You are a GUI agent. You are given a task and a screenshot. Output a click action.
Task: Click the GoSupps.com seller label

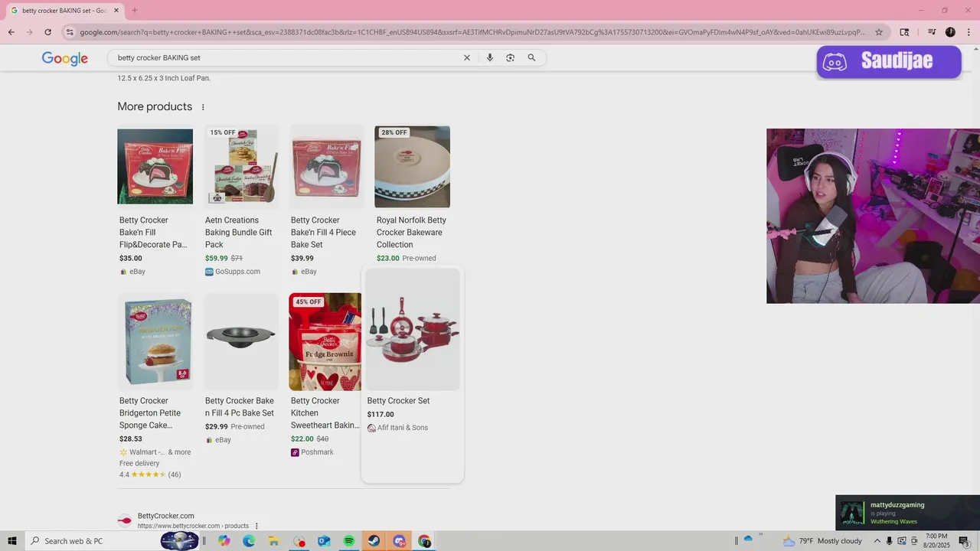233,272
